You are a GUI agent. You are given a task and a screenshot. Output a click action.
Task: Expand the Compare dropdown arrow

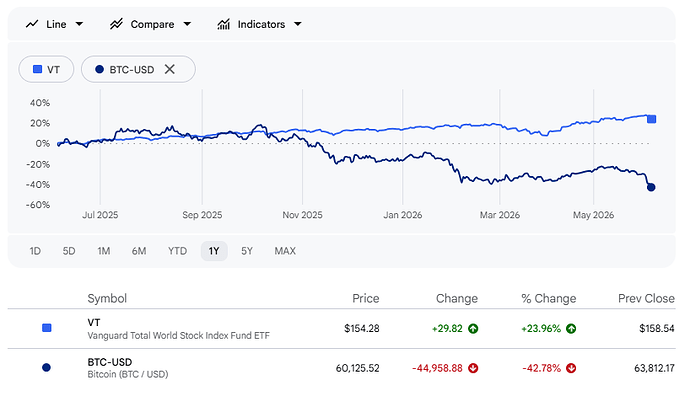[x=187, y=24]
